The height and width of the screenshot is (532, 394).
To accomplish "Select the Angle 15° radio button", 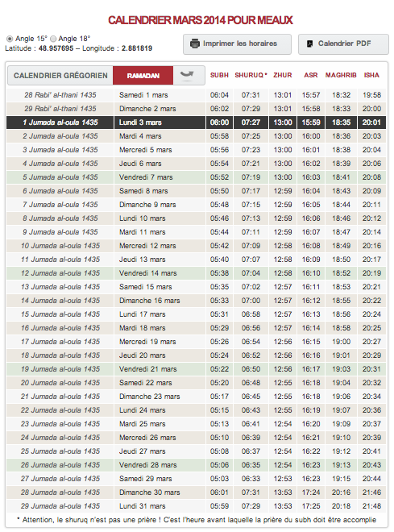I will tap(10, 39).
